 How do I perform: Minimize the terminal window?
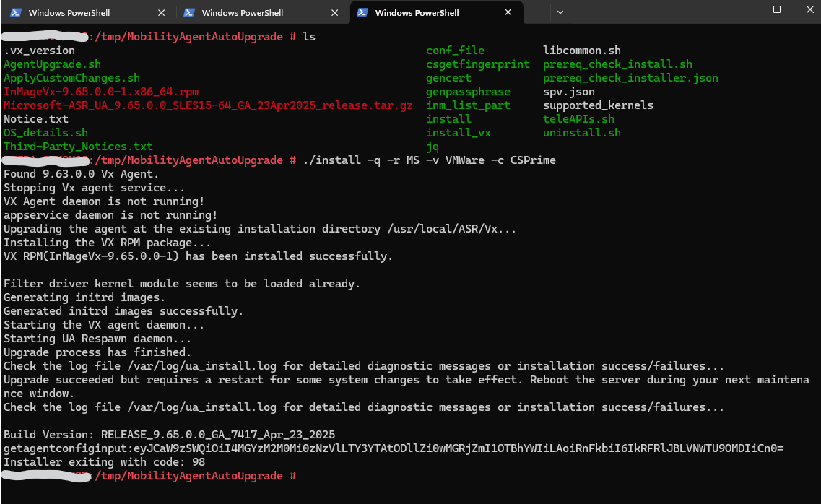(x=744, y=10)
